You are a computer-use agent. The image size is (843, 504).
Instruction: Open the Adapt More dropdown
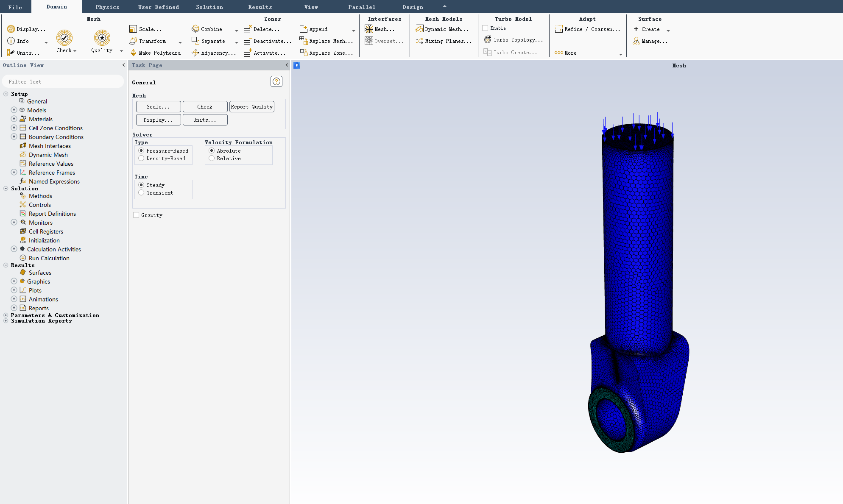point(620,54)
